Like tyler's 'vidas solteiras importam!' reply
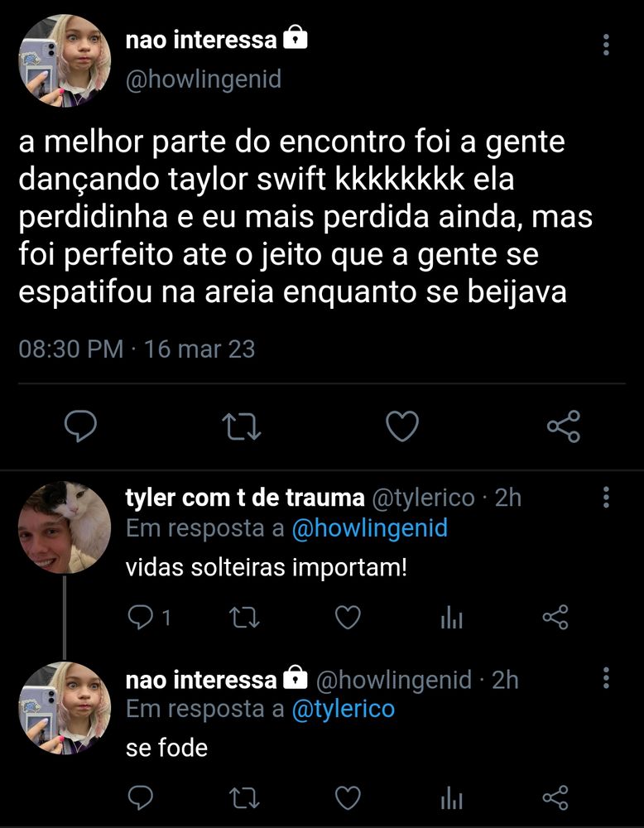The width and height of the screenshot is (644, 828). tap(348, 617)
